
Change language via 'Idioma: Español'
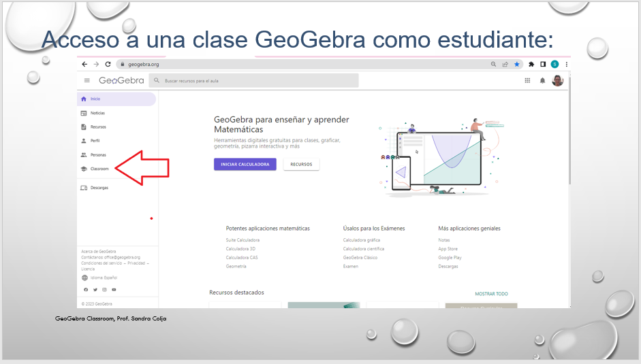(x=99, y=278)
